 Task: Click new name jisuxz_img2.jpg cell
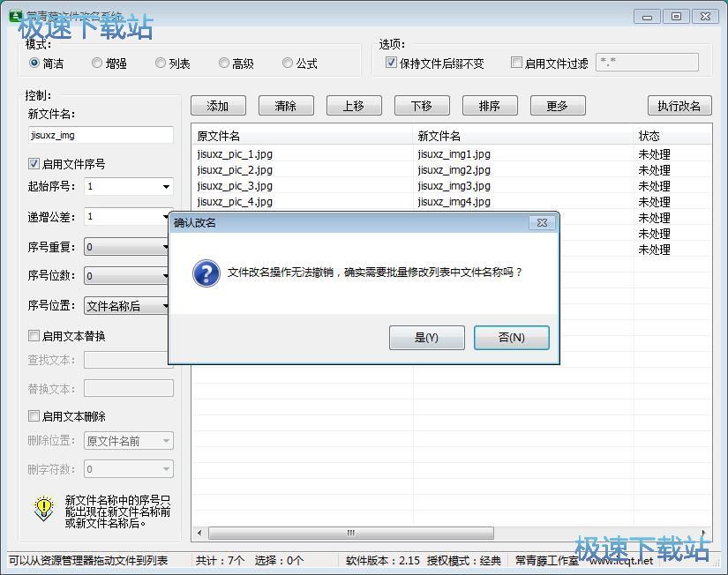click(x=454, y=170)
